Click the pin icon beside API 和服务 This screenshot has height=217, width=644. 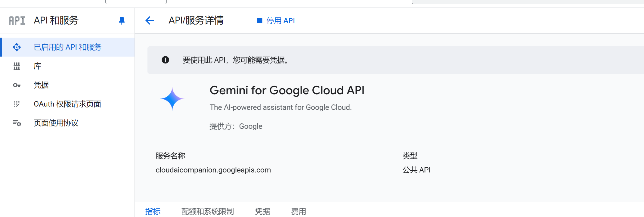point(122,20)
